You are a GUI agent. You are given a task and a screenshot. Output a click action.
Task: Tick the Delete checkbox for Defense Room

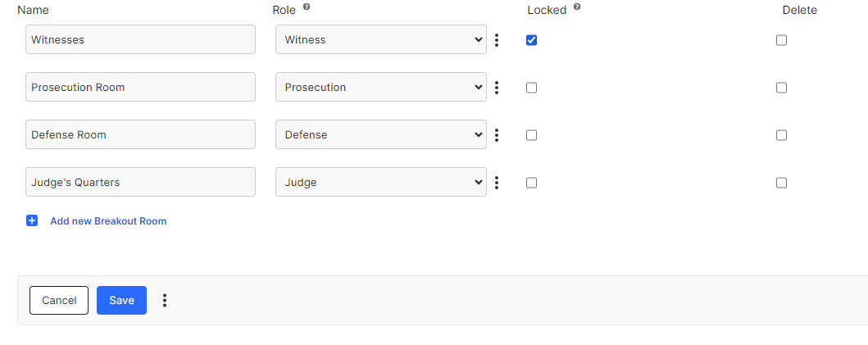point(781,135)
